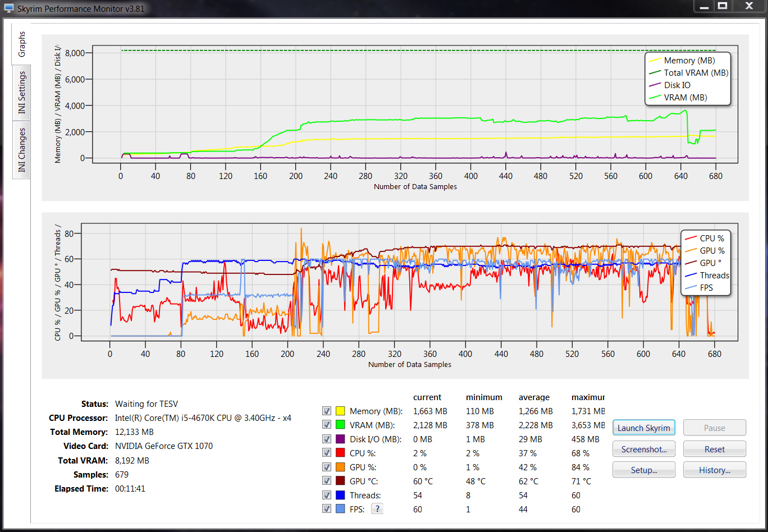Click the maximum VRAM value '3,653 MB'
768x532 pixels.
(588, 425)
